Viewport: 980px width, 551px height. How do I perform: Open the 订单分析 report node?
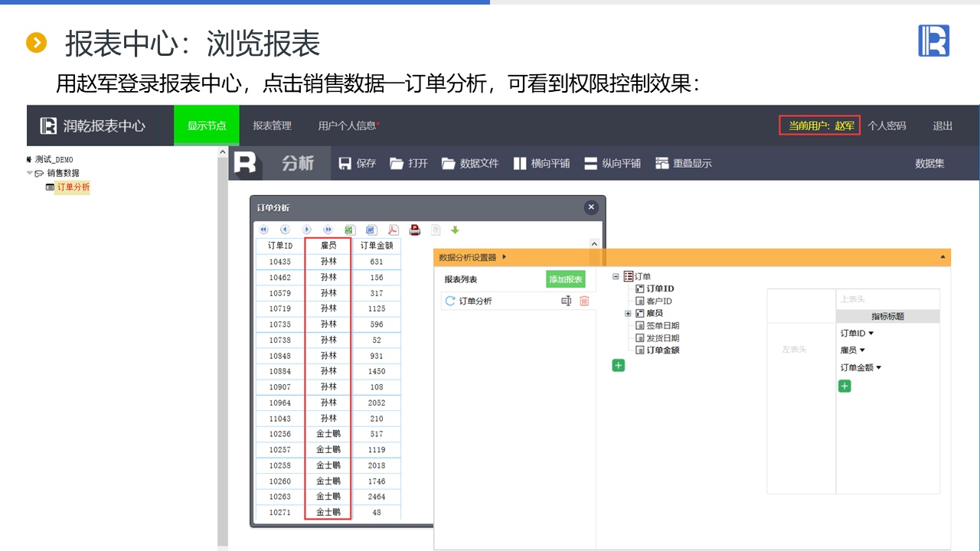tap(73, 187)
